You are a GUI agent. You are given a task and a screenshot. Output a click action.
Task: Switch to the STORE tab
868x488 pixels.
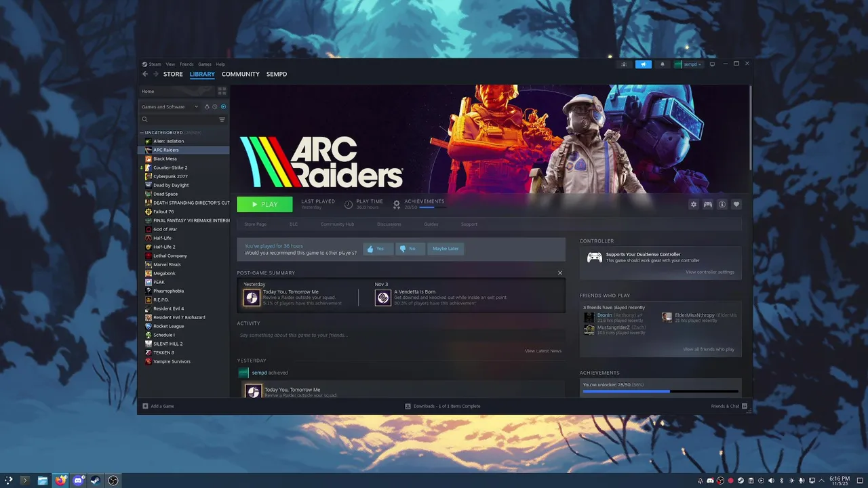(173, 74)
